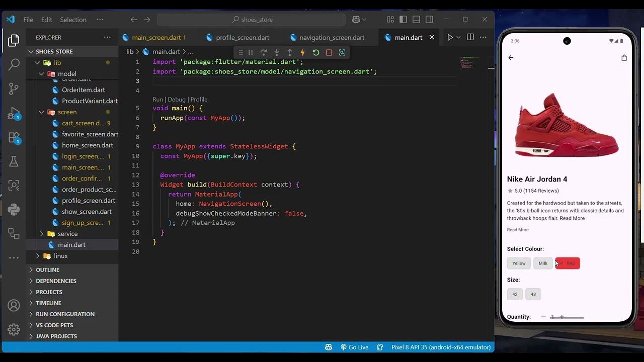Select the Milk colour chip
Viewport: 644px width, 362px height.
click(x=543, y=263)
